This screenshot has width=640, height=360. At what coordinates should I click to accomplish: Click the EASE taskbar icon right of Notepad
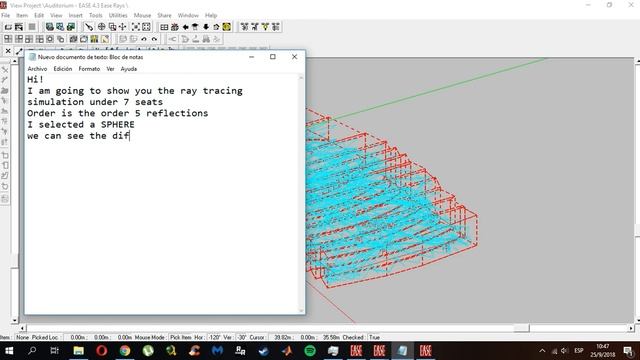(x=426, y=351)
